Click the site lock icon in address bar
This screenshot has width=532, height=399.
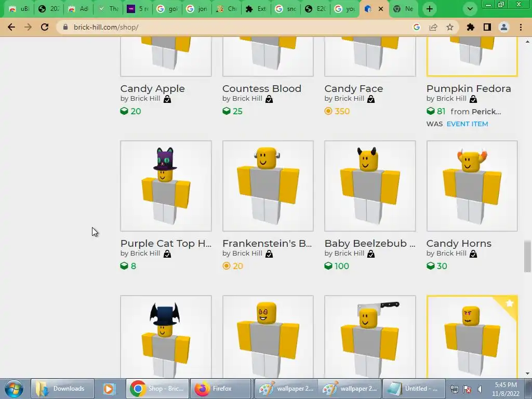point(65,27)
